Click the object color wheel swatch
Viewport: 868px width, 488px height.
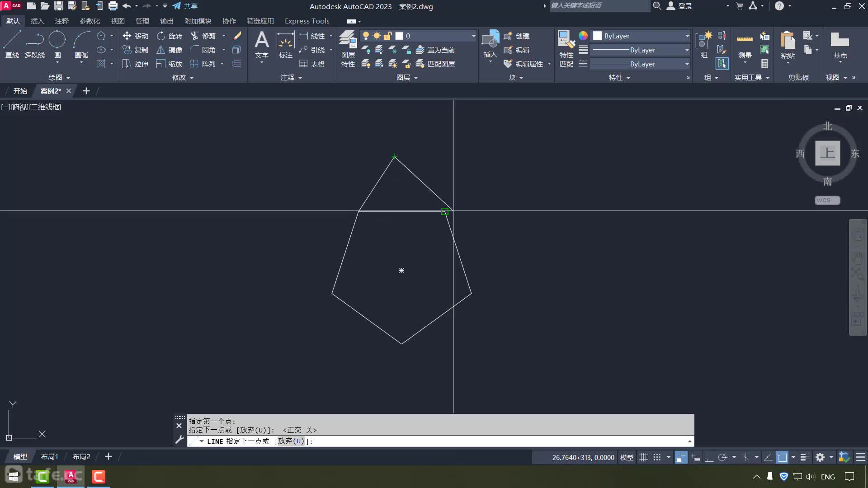pos(583,36)
